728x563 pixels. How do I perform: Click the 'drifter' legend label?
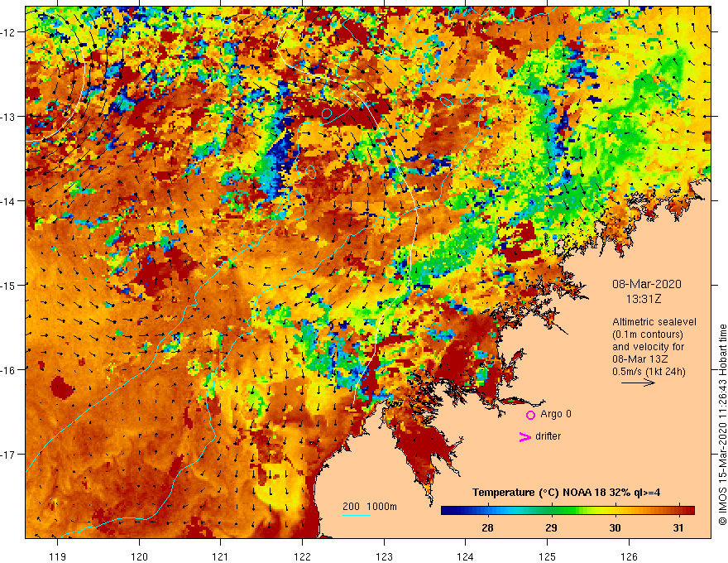click(x=548, y=436)
